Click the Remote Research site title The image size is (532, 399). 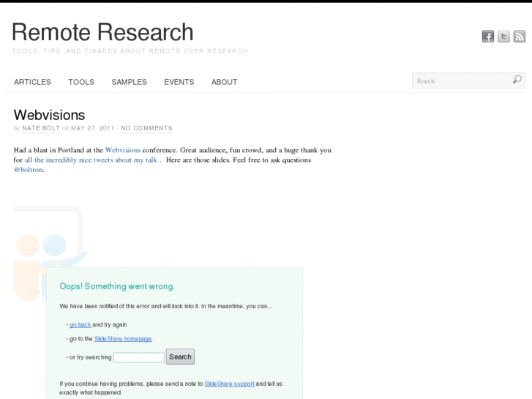(x=102, y=32)
